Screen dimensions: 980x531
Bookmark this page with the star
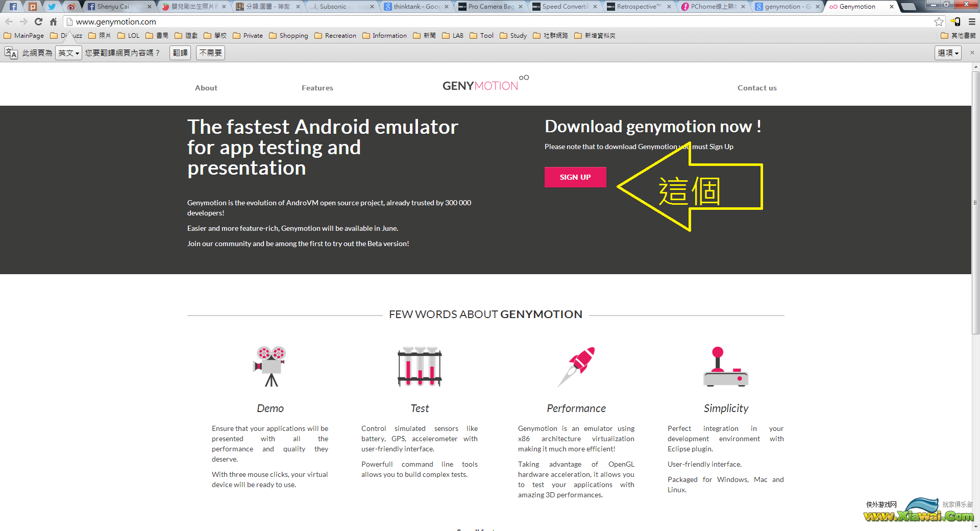(939, 21)
